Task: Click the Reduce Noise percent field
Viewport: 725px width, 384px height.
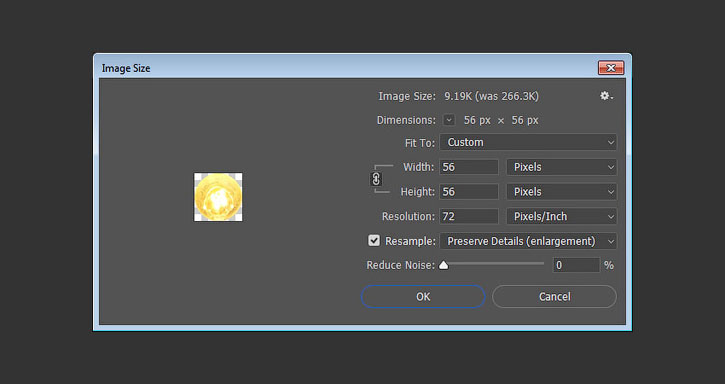Action: tap(576, 265)
